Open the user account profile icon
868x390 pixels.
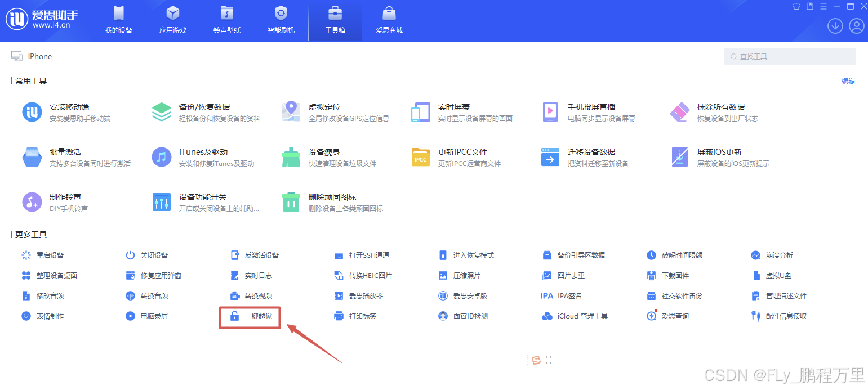point(856,26)
